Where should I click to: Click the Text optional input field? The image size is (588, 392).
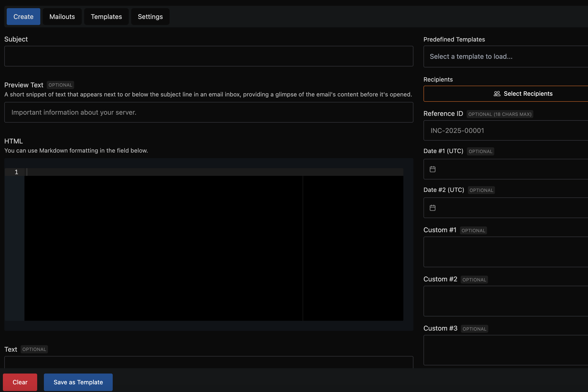point(209,362)
